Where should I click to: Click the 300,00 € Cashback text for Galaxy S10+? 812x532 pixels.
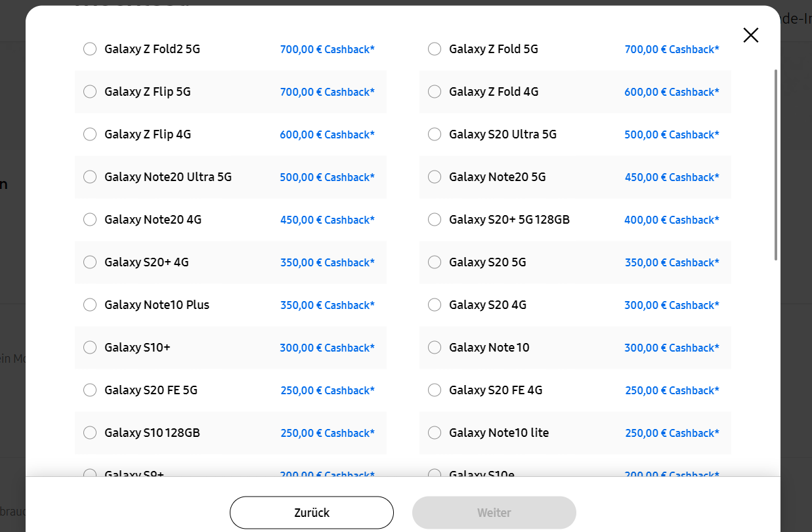coord(328,348)
